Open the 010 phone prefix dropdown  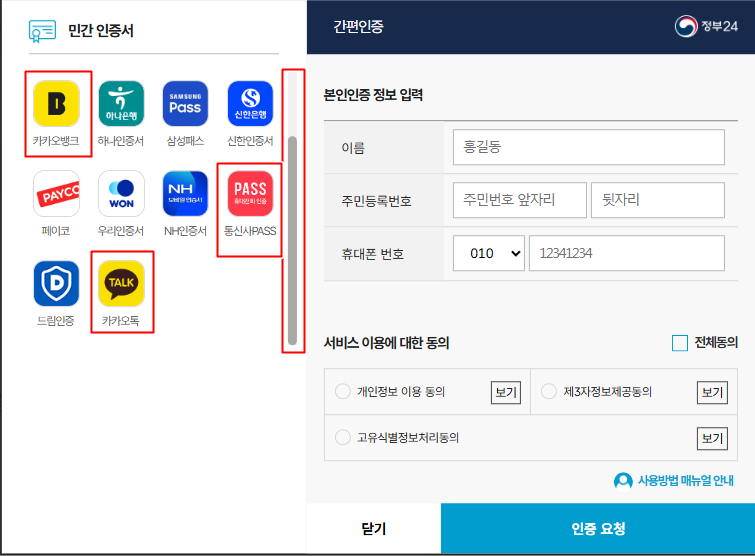(x=489, y=253)
